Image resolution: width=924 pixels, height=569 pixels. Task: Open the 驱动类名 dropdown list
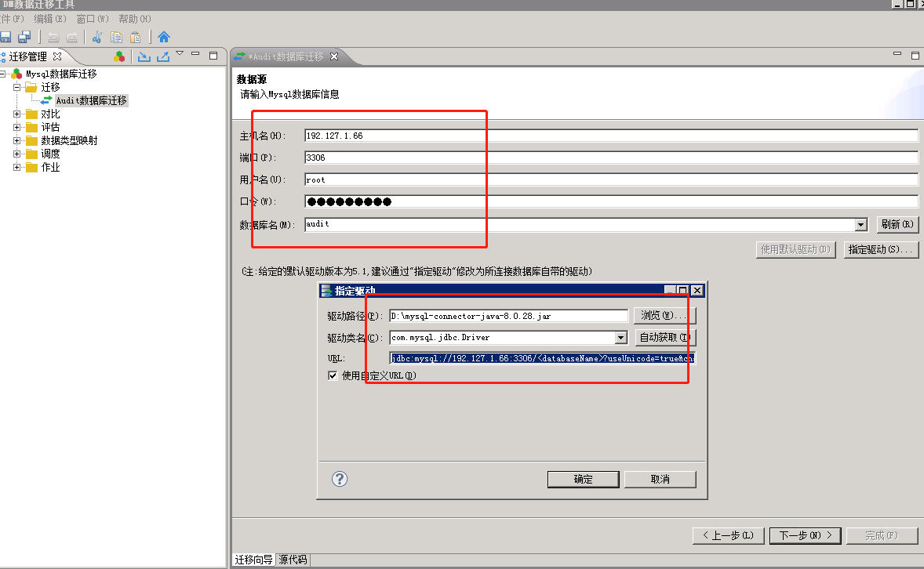coord(620,338)
